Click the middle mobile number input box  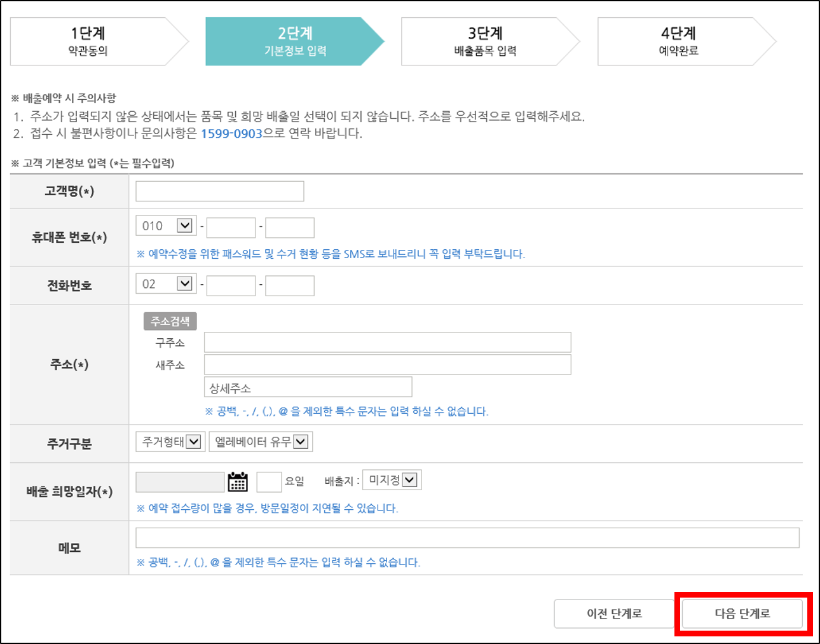tap(230, 226)
